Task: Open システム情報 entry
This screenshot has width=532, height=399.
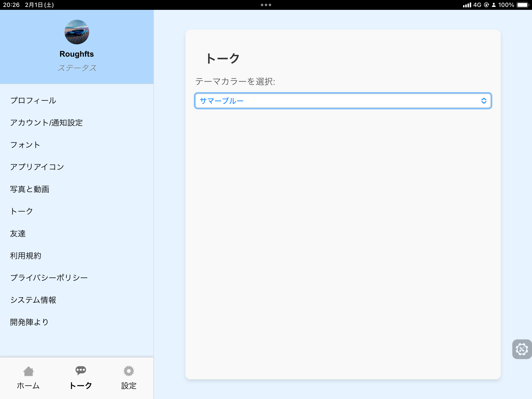Action: (x=33, y=300)
